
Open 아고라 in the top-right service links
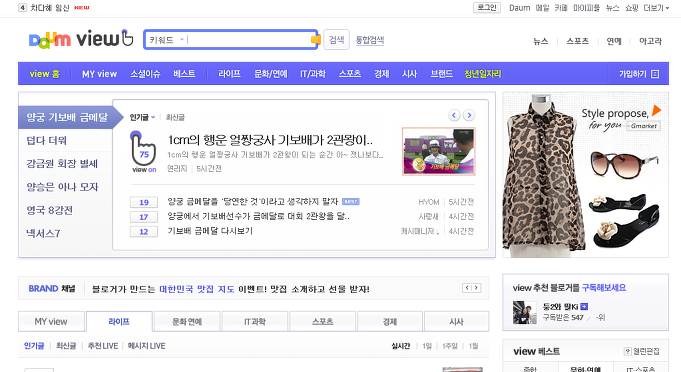click(x=650, y=41)
